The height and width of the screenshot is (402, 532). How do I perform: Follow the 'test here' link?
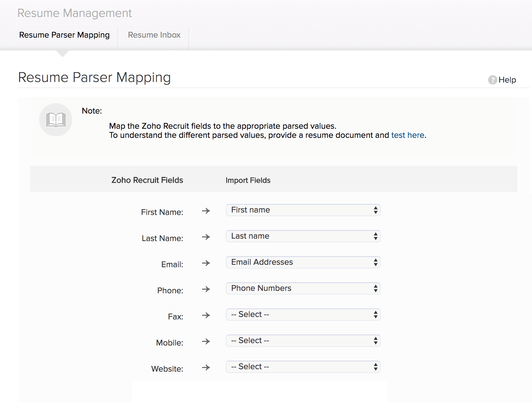[408, 135]
